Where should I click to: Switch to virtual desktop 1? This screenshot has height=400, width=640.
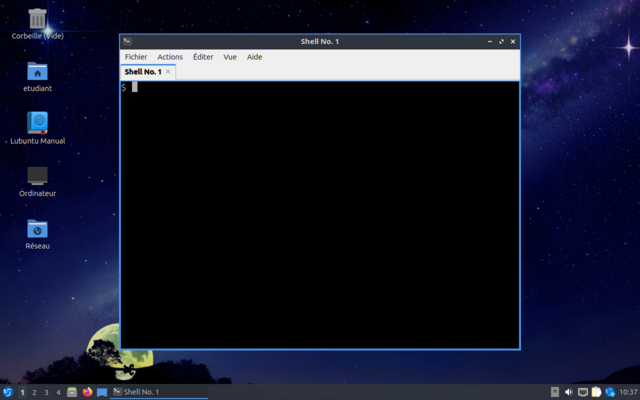coord(22,392)
